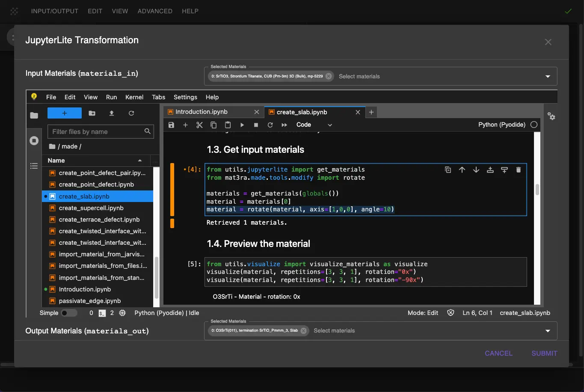Open the property inspector gears icon

click(x=551, y=116)
